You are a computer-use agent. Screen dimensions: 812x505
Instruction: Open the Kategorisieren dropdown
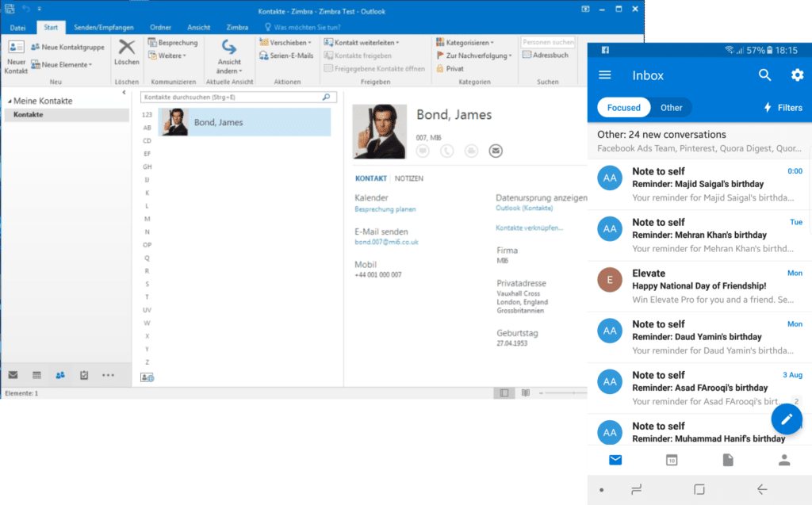[465, 43]
